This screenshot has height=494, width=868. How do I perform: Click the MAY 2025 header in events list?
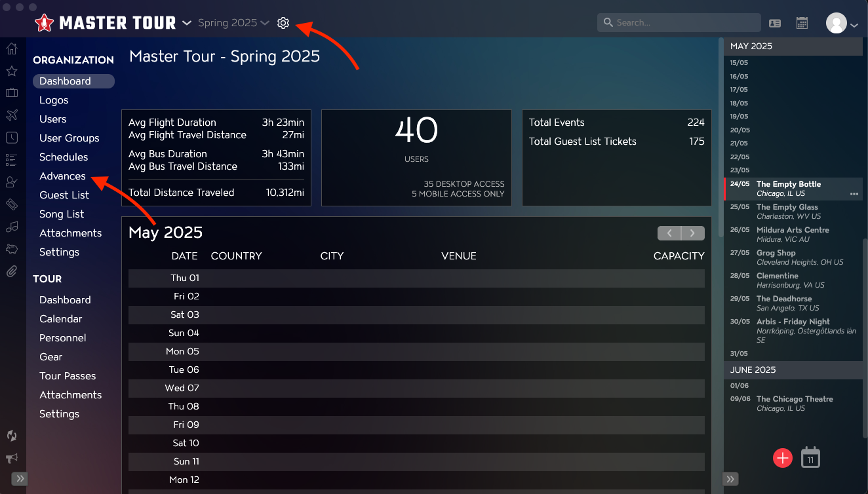coord(793,47)
